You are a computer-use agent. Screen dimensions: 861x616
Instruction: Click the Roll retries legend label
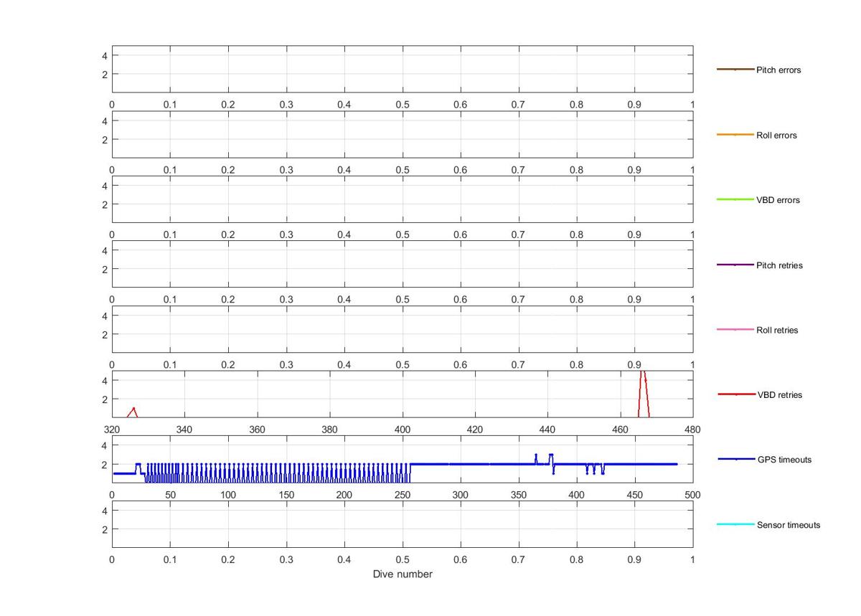click(x=777, y=331)
